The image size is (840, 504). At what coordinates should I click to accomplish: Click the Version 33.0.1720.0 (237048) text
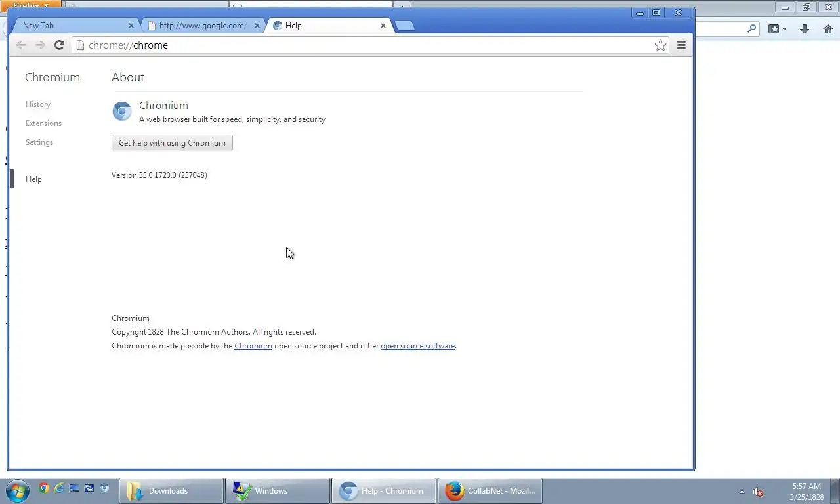[x=159, y=175]
